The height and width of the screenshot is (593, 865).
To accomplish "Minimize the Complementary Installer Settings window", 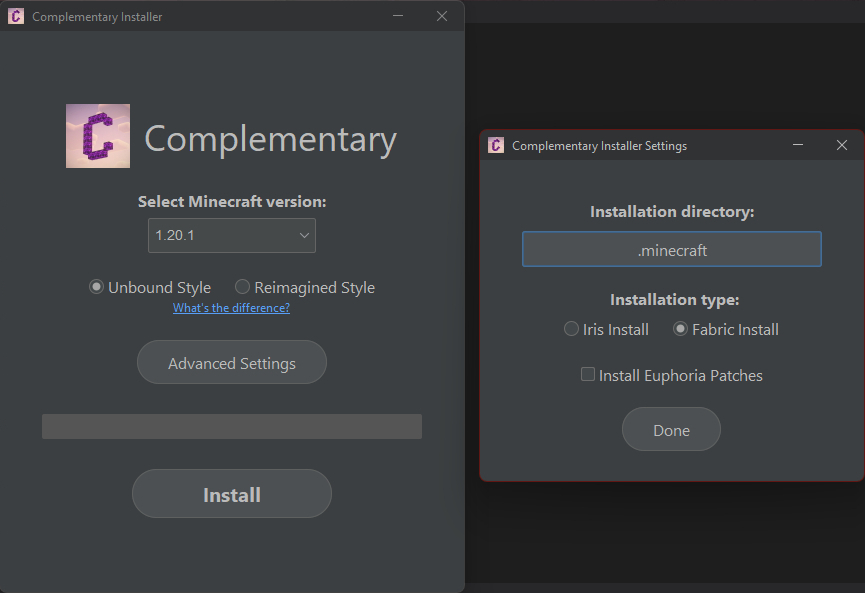I will coord(798,145).
